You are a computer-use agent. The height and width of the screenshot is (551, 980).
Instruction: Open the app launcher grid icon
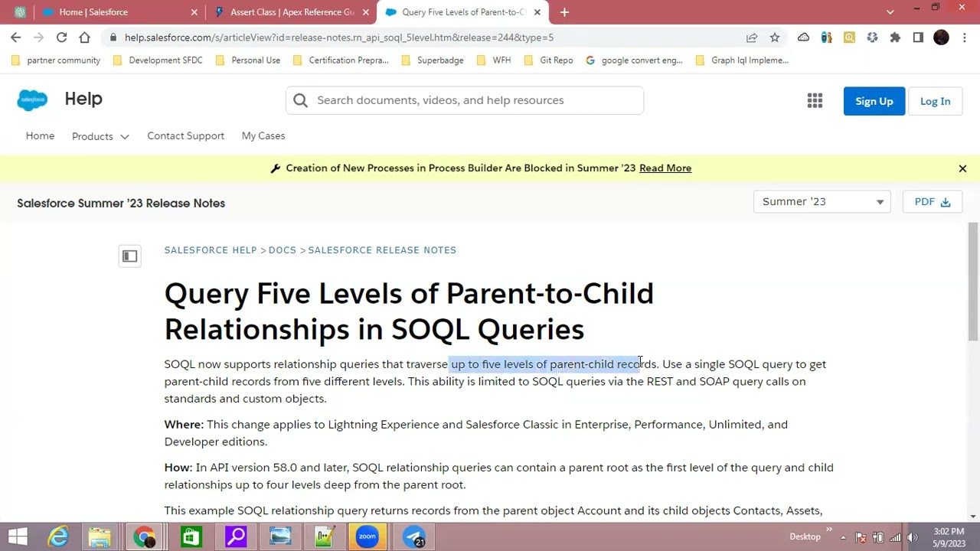815,101
